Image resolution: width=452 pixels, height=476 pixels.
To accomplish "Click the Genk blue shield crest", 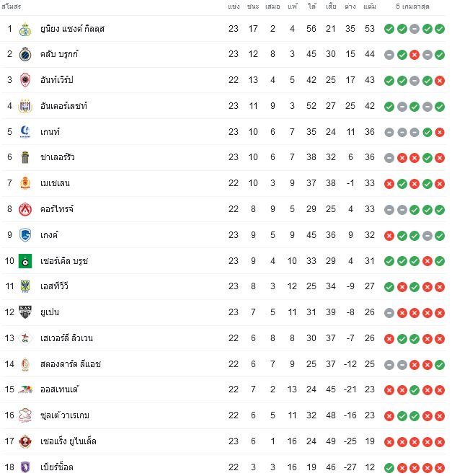I will [25, 235].
